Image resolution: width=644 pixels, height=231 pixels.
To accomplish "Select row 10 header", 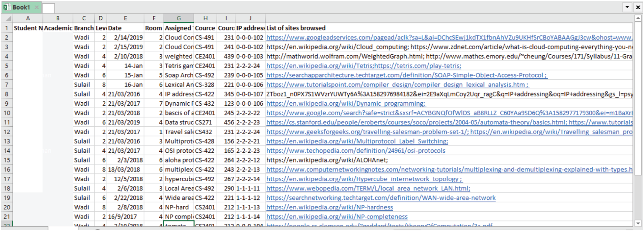I will (x=7, y=113).
